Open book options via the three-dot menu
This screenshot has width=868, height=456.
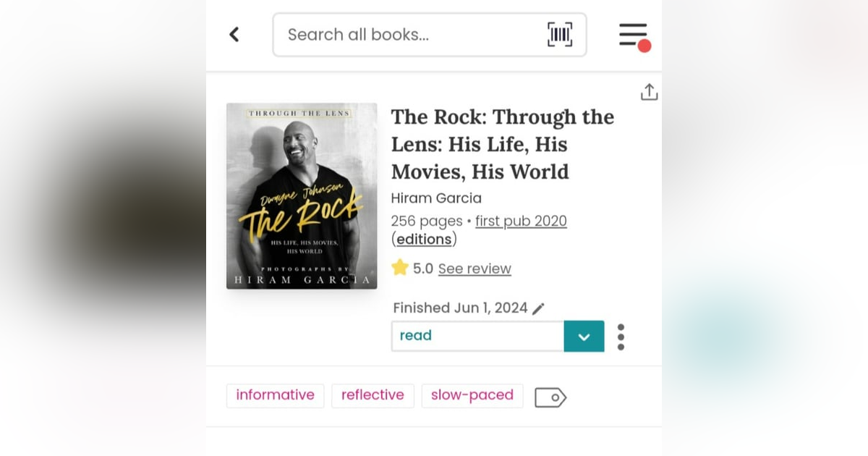point(621,336)
